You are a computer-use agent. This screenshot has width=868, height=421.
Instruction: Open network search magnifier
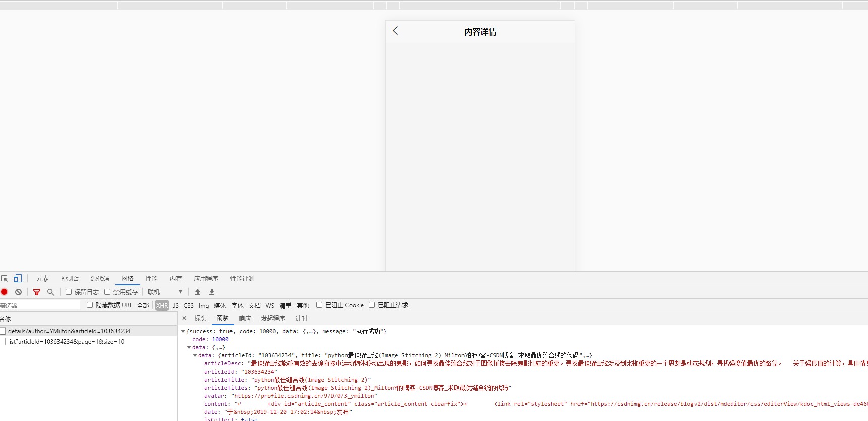(50, 292)
